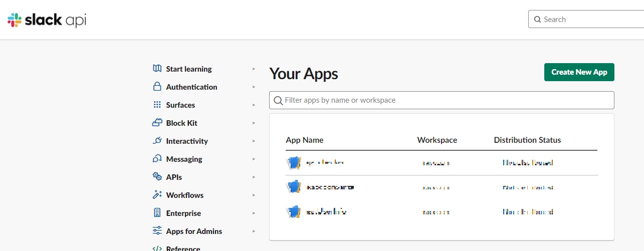Viewport: 644px width, 251px height.
Task: Click the workspace cell in the third row
Action: pos(436,212)
